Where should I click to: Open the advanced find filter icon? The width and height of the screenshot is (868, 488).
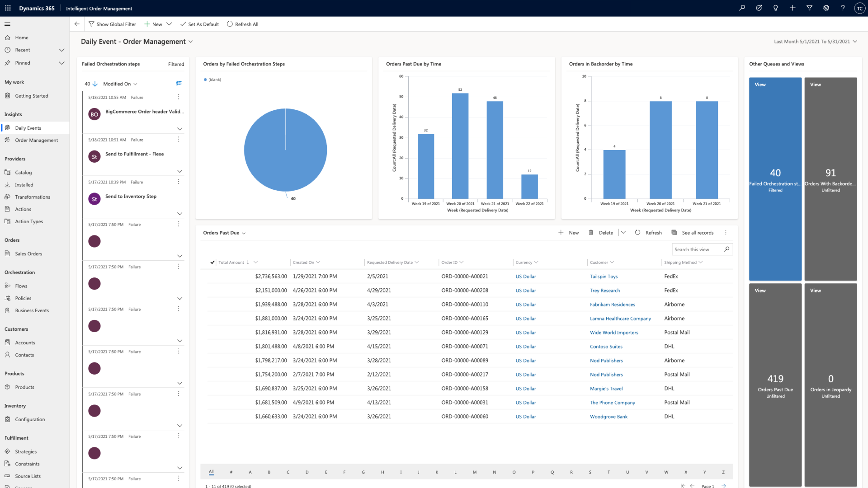coord(809,8)
